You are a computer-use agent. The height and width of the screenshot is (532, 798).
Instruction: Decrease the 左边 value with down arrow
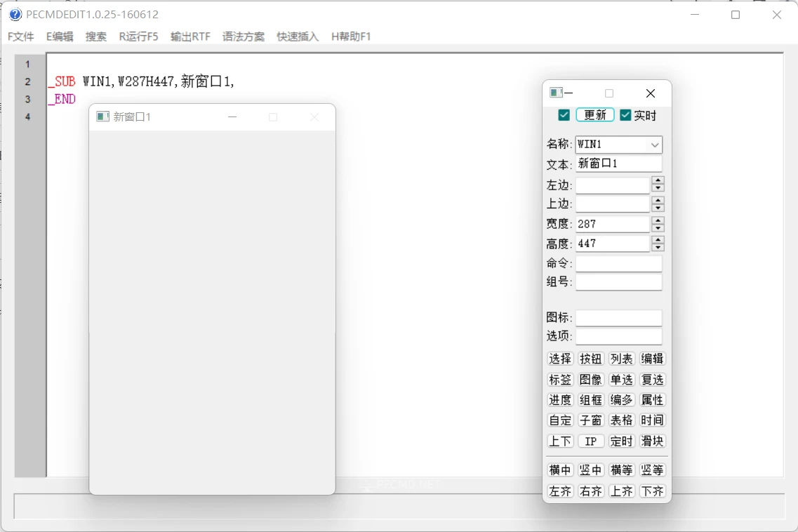tap(658, 188)
